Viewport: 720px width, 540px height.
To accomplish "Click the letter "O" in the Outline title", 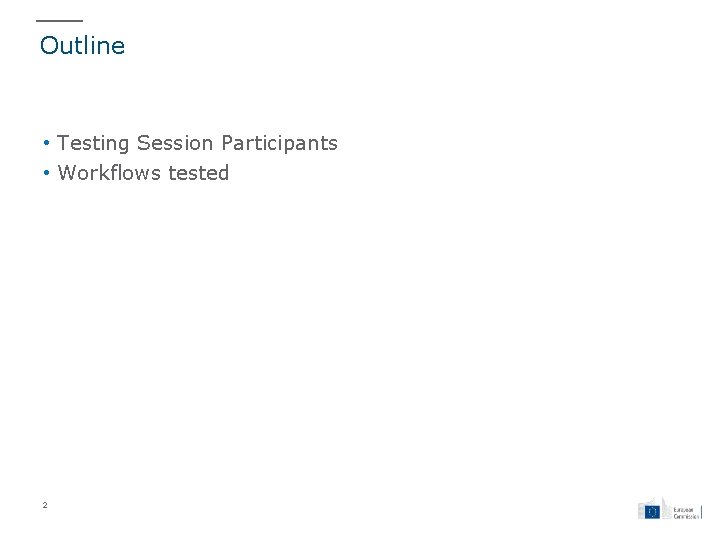I will [49, 46].
